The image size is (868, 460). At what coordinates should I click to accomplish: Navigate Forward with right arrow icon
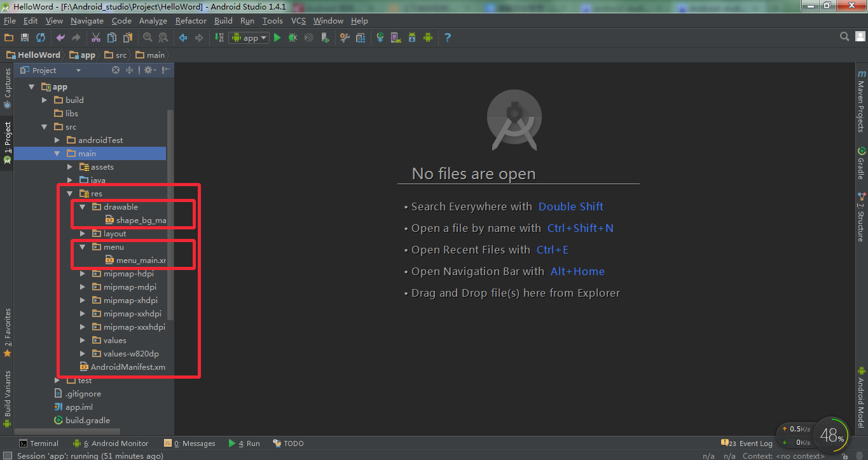pyautogui.click(x=199, y=37)
